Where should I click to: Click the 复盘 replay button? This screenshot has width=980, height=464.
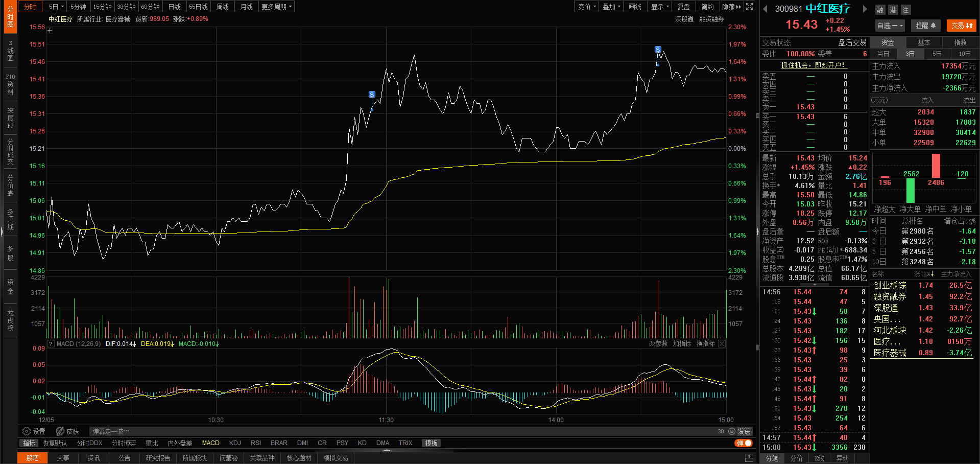tap(683, 7)
